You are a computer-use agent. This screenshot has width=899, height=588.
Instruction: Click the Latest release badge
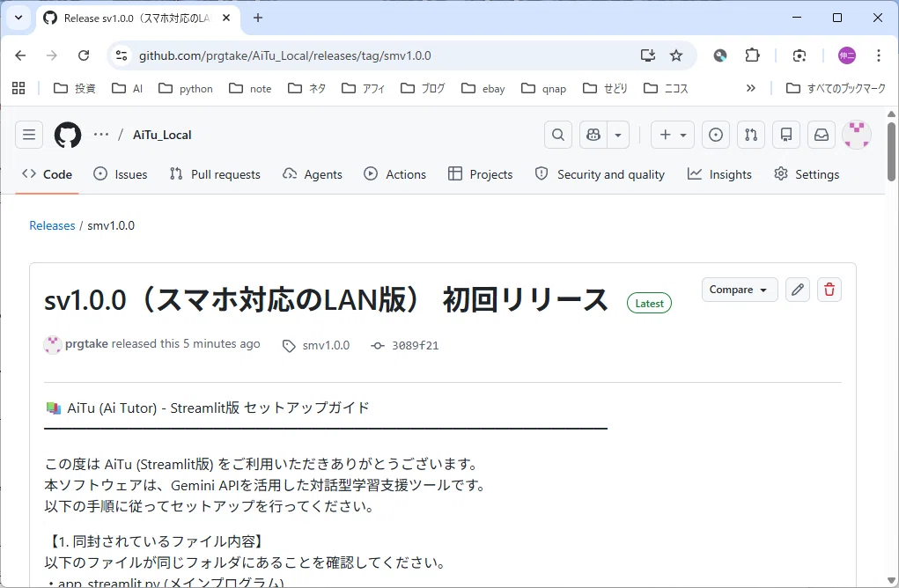pos(649,303)
